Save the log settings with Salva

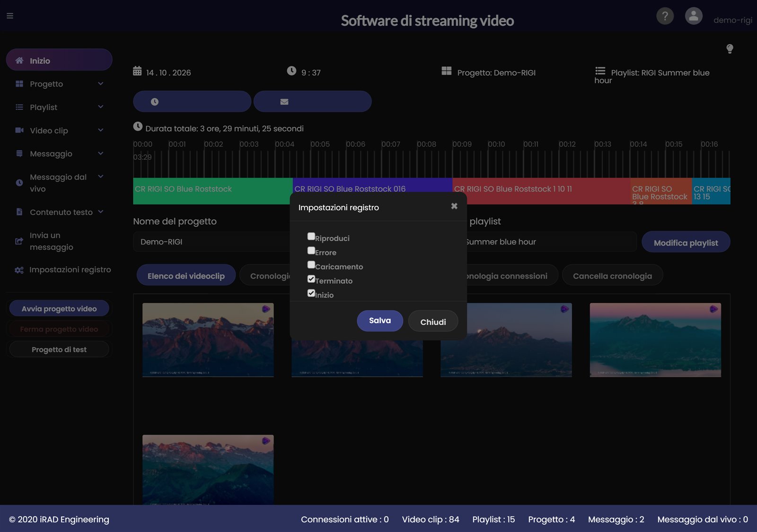[380, 321]
